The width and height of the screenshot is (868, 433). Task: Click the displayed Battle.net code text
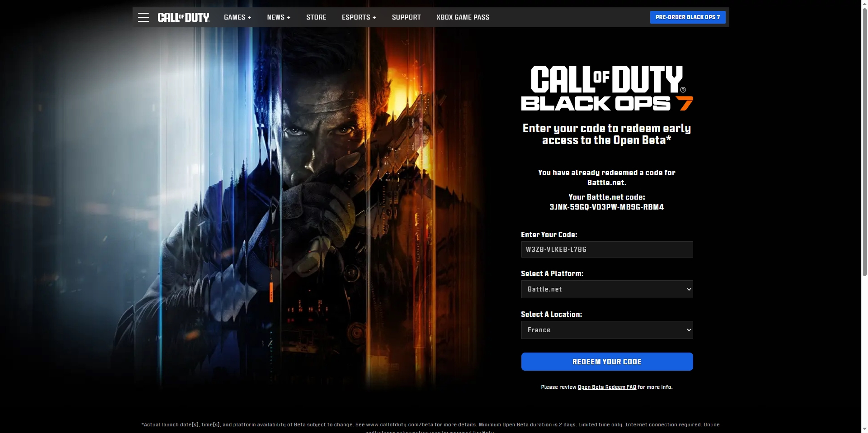(606, 207)
